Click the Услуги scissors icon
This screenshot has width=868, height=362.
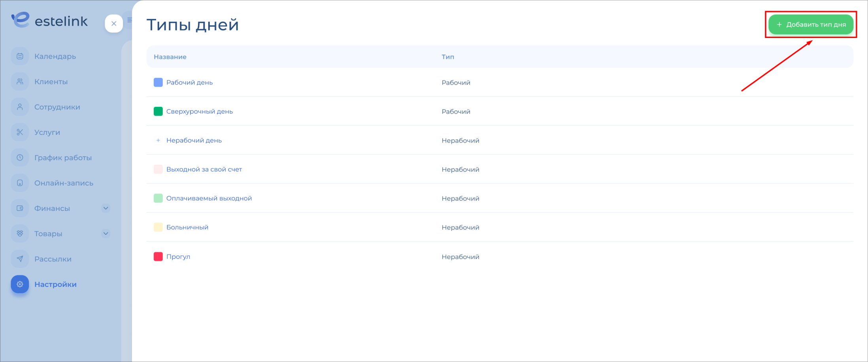pos(20,132)
